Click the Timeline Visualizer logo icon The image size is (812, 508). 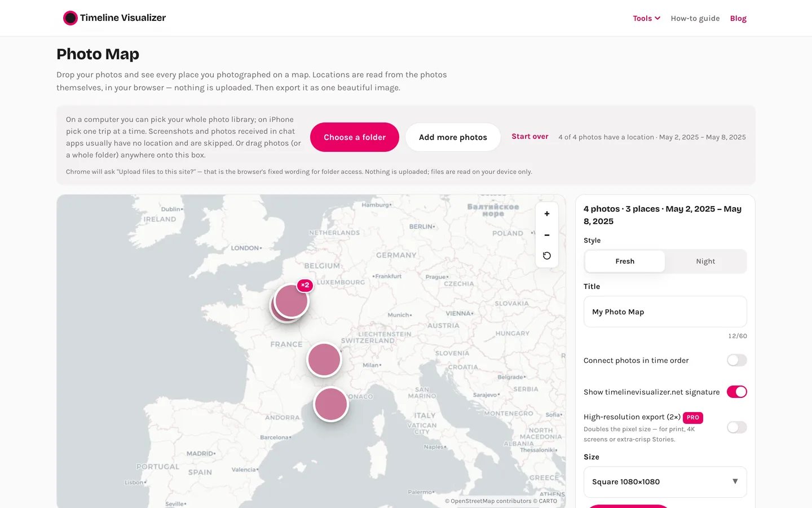click(70, 18)
